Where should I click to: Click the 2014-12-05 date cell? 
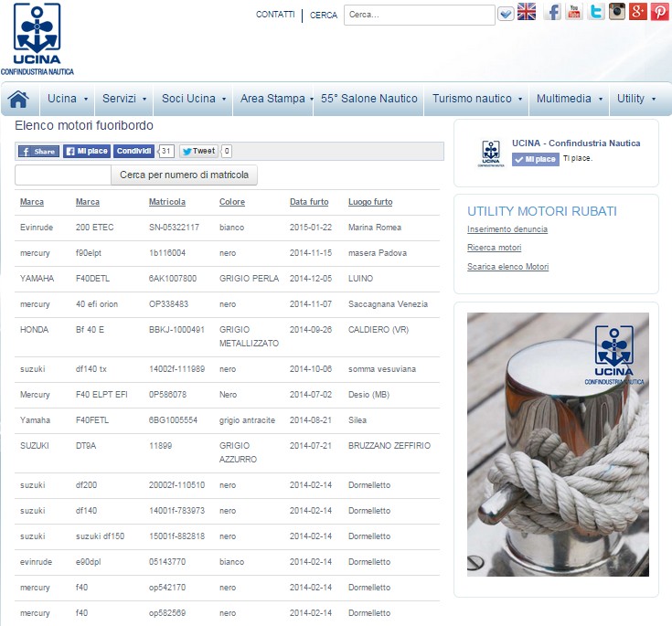pyautogui.click(x=310, y=279)
